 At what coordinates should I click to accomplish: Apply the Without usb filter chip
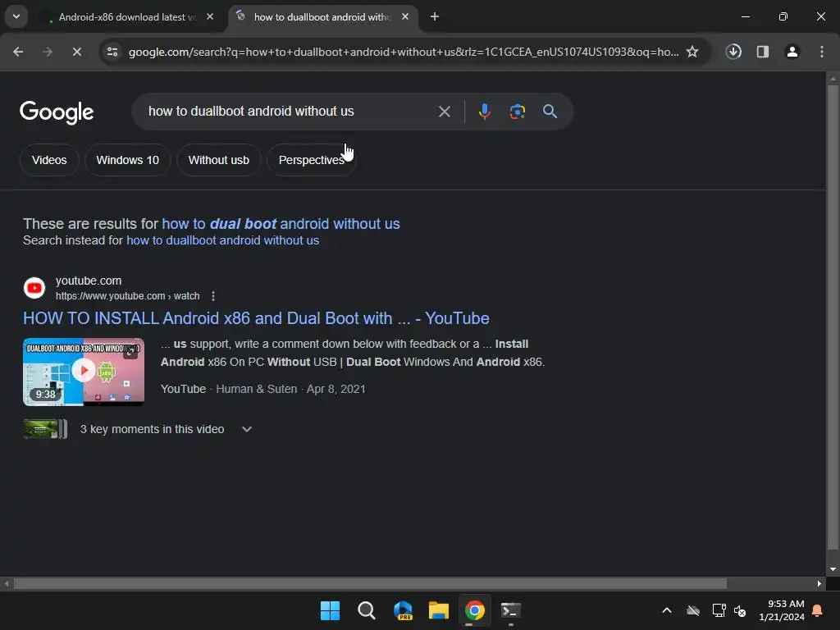click(x=218, y=160)
